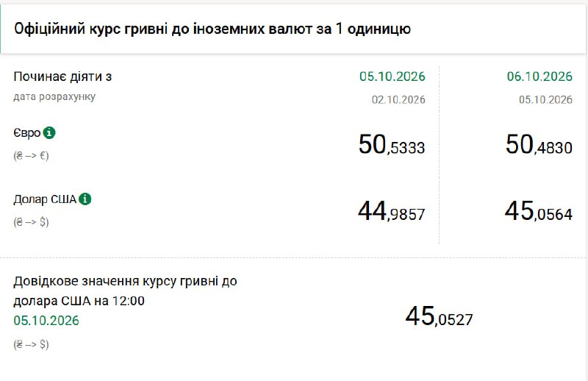Click the reference dollar rate 45,0527
The width and height of the screenshot is (588, 381).
(439, 316)
